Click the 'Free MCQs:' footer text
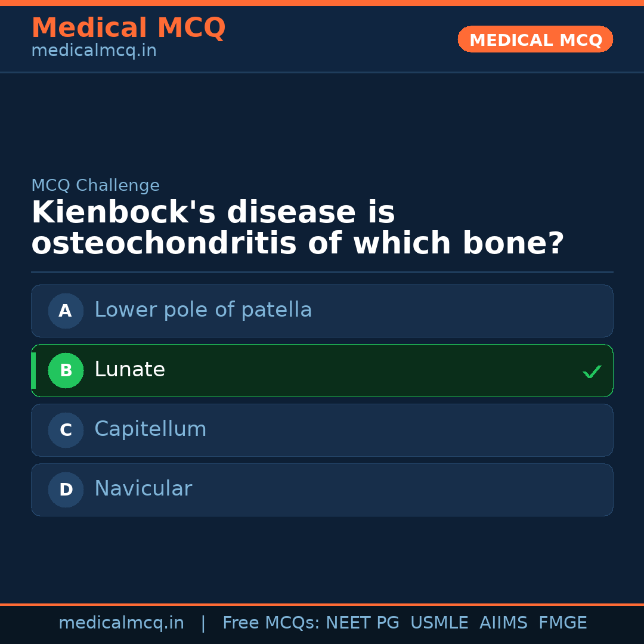Image resolution: width=644 pixels, height=644 pixels. pos(271,623)
